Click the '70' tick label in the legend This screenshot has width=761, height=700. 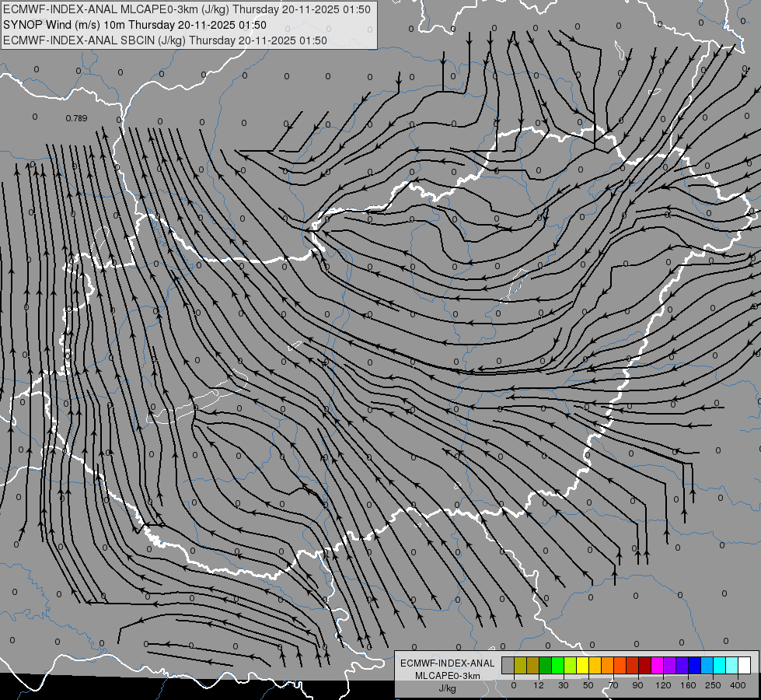tap(613, 685)
